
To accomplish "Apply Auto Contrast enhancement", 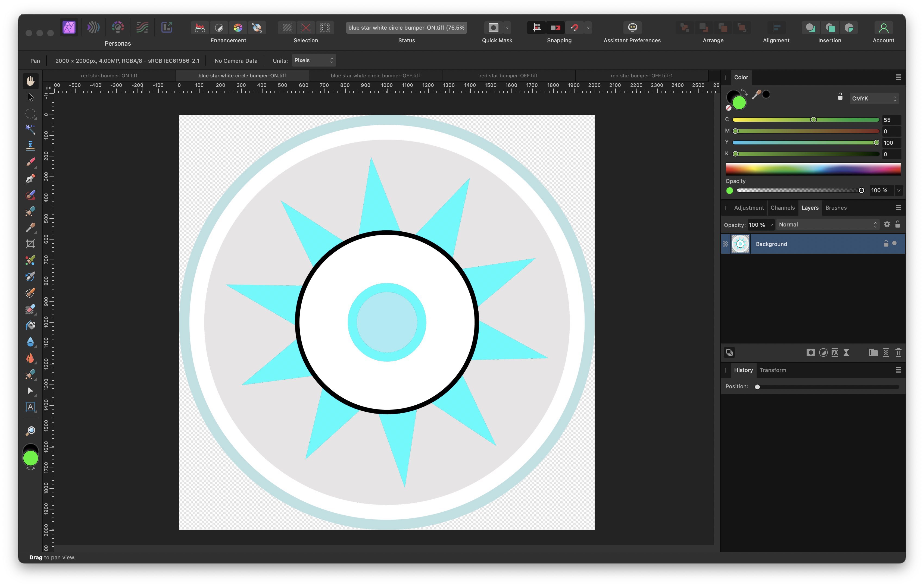I will [219, 28].
